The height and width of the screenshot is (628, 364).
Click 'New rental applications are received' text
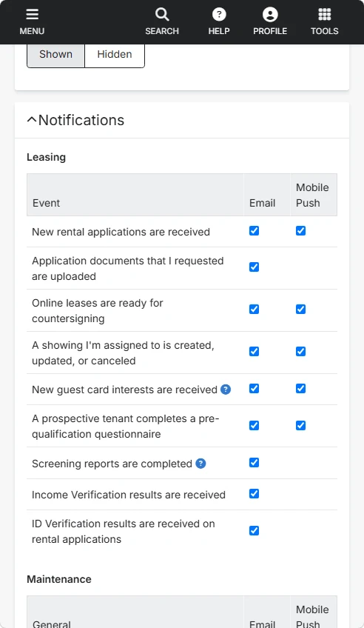coord(121,232)
